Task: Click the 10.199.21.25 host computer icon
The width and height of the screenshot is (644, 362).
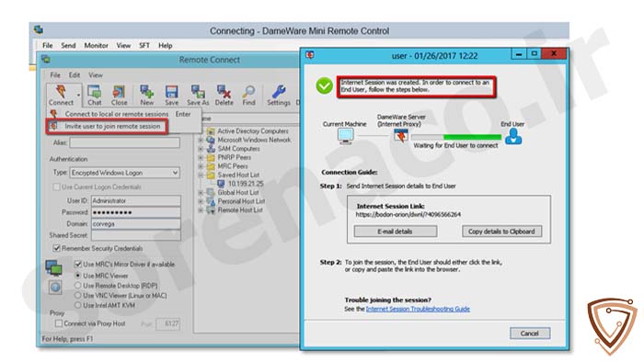Action: pyautogui.click(x=221, y=183)
